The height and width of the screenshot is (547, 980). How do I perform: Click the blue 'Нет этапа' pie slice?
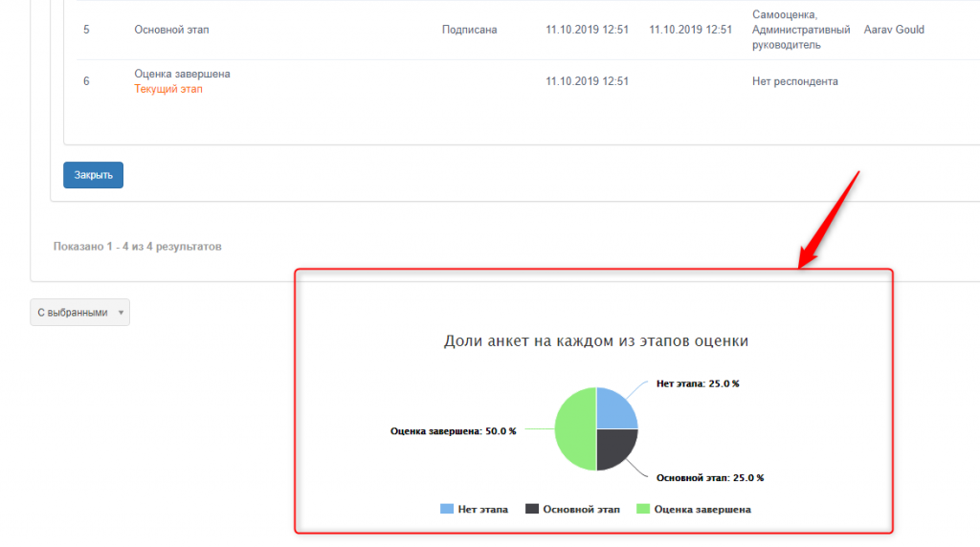[x=614, y=408]
